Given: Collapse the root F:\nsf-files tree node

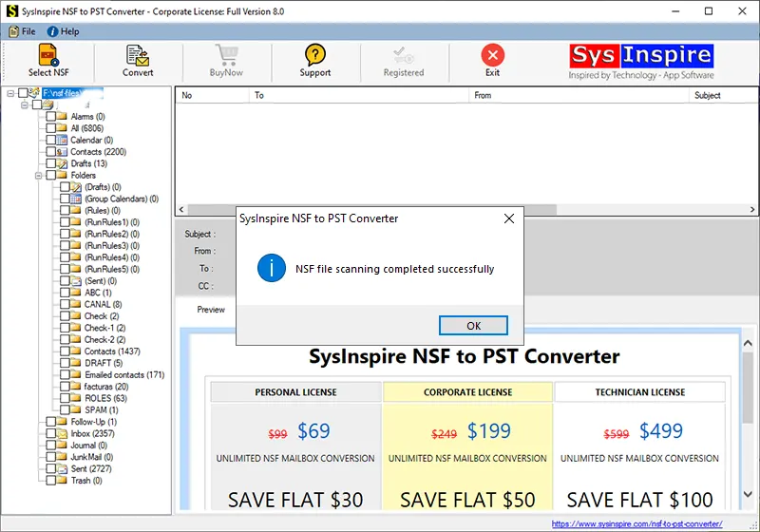Looking at the screenshot, I should tap(10, 93).
